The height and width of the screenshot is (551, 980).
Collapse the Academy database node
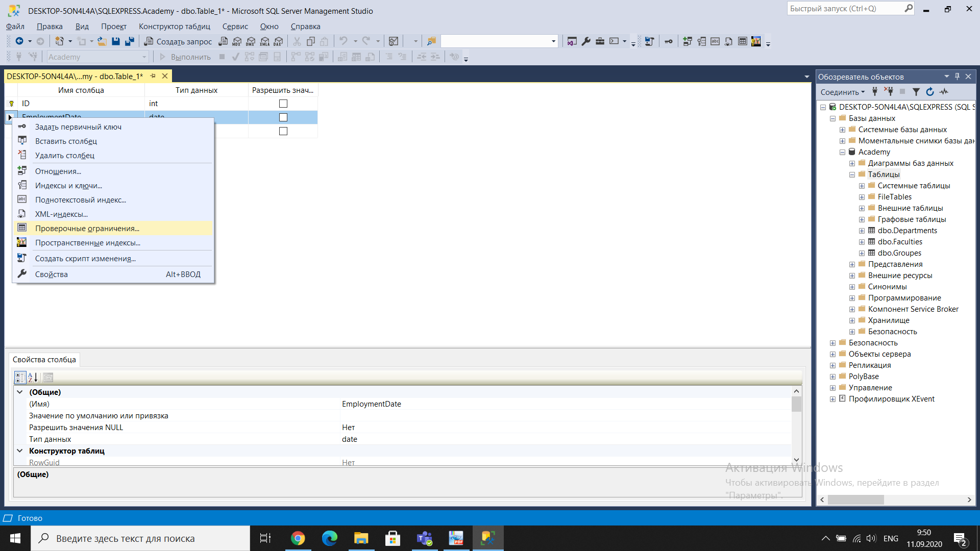(842, 152)
